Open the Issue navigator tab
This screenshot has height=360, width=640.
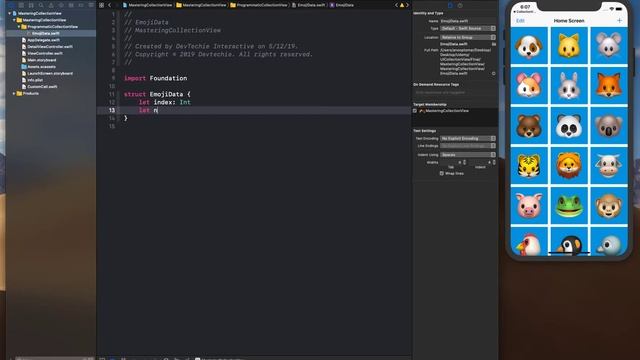(x=51, y=5)
